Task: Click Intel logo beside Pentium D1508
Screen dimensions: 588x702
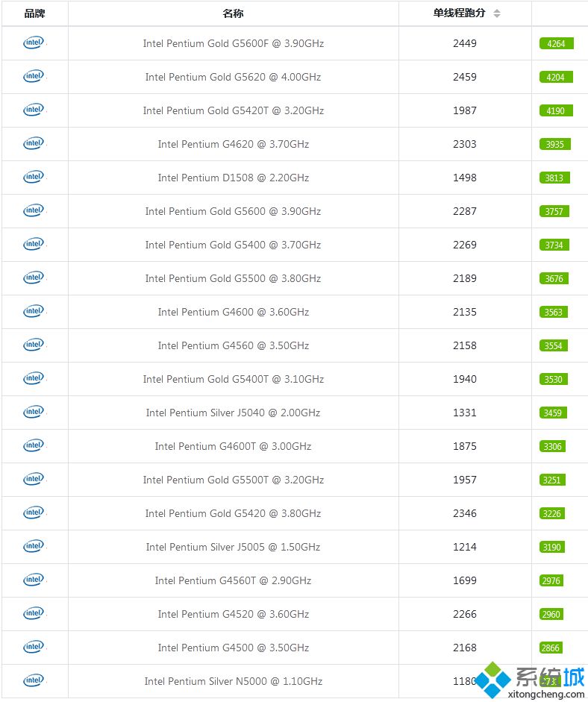Action: tap(34, 178)
